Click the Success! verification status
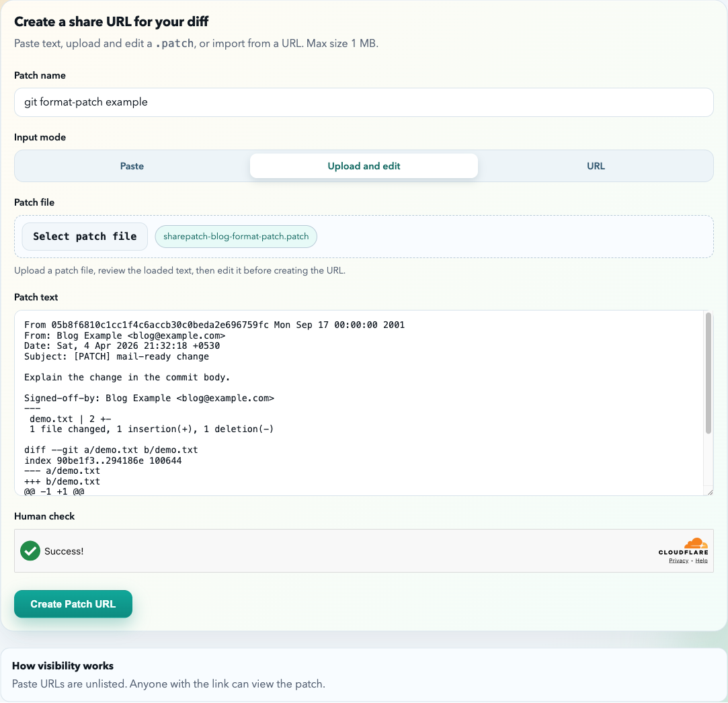 click(x=65, y=550)
